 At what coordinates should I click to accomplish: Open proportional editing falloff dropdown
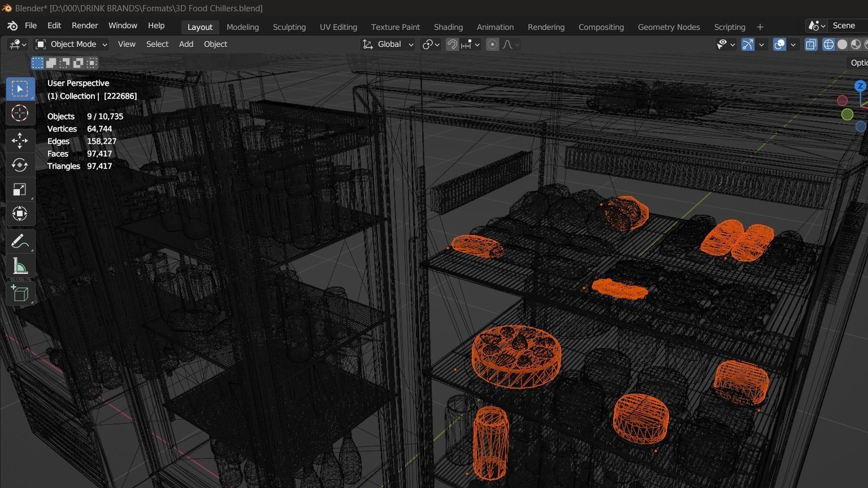(x=511, y=44)
